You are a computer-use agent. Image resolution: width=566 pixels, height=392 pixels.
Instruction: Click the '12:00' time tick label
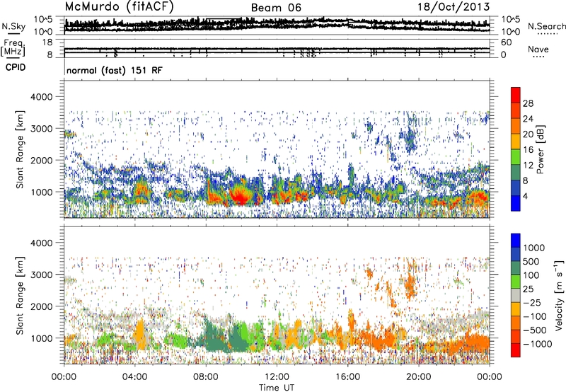pyautogui.click(x=277, y=377)
